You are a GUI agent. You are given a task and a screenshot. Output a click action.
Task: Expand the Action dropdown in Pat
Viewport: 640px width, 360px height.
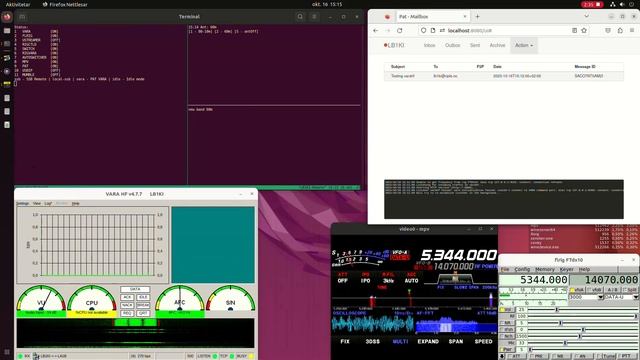pos(524,45)
